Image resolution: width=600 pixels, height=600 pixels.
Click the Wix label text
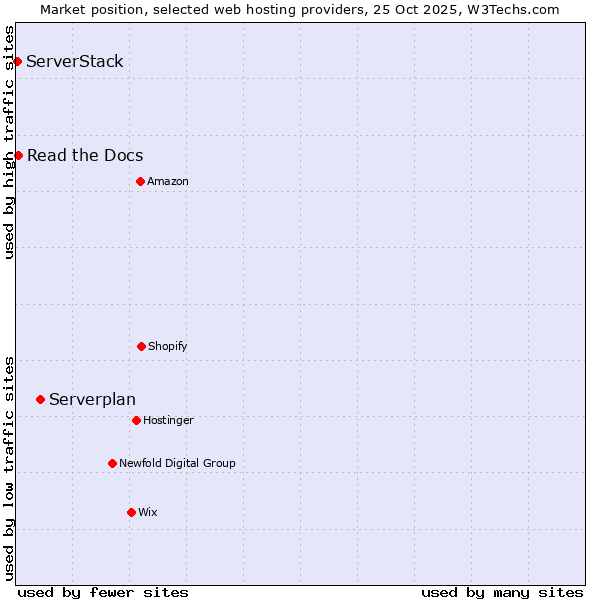click(x=148, y=512)
